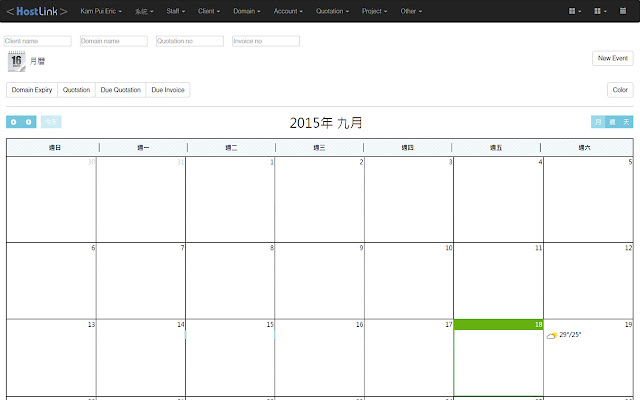Click the New Event button
The height and width of the screenshot is (400, 640).
click(612, 58)
